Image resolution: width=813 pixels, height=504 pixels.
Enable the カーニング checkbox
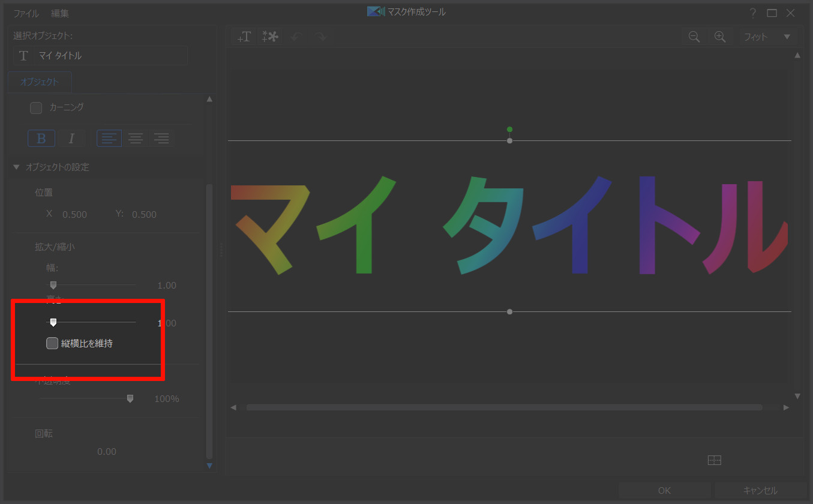point(36,108)
